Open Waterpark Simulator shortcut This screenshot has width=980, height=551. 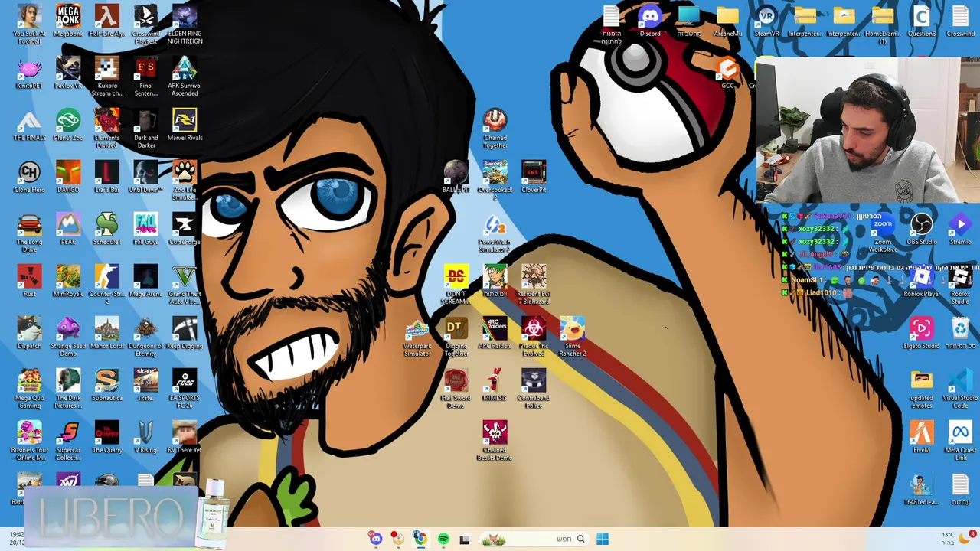coord(417,337)
